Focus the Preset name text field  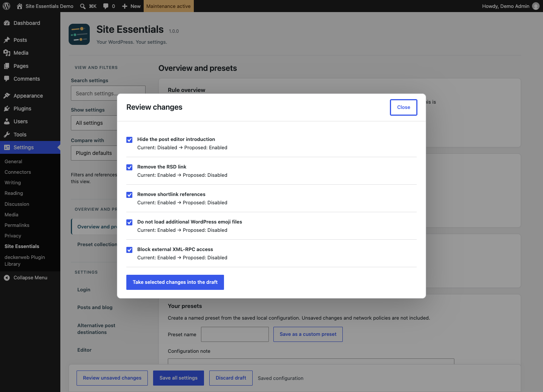(x=235, y=334)
